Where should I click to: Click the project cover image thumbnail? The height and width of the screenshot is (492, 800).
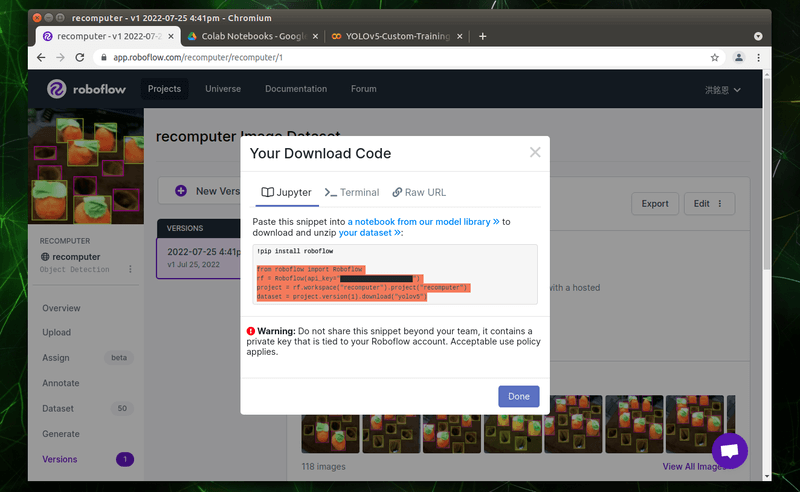click(x=86, y=166)
